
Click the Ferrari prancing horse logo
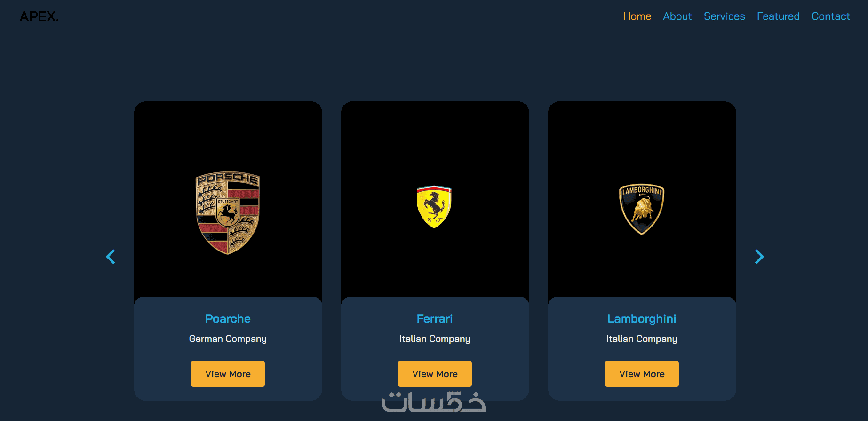(x=434, y=207)
